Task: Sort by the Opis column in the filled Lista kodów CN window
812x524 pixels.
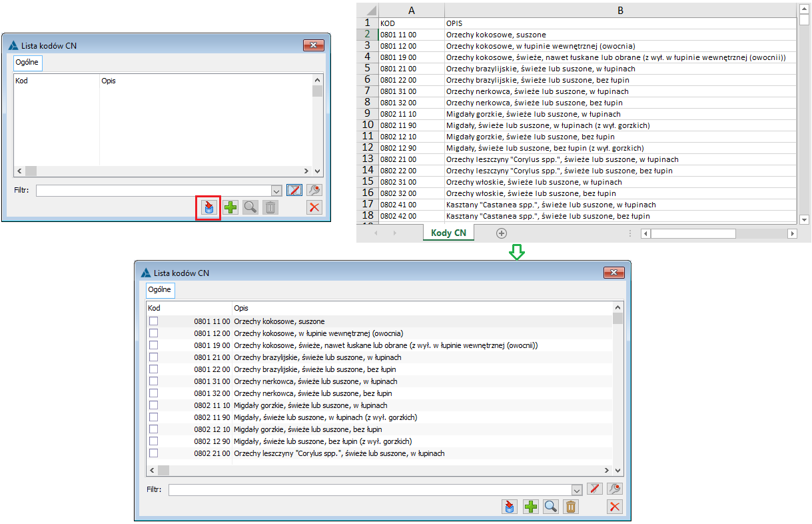Action: [x=422, y=308]
